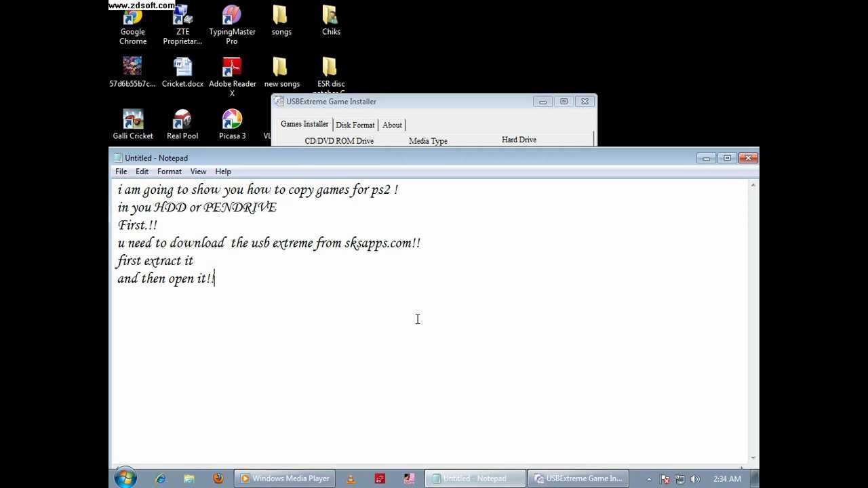Open Notepad Edit menu
Screen dimensions: 868x488
point(142,171)
